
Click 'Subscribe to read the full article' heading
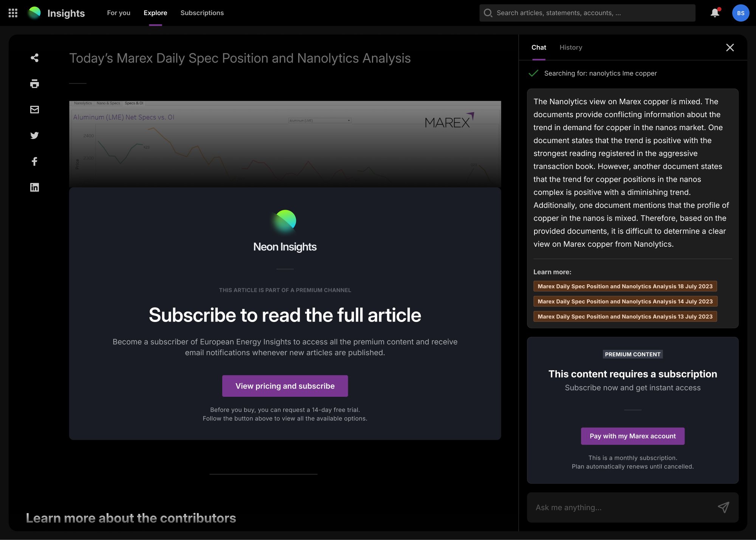[285, 315]
